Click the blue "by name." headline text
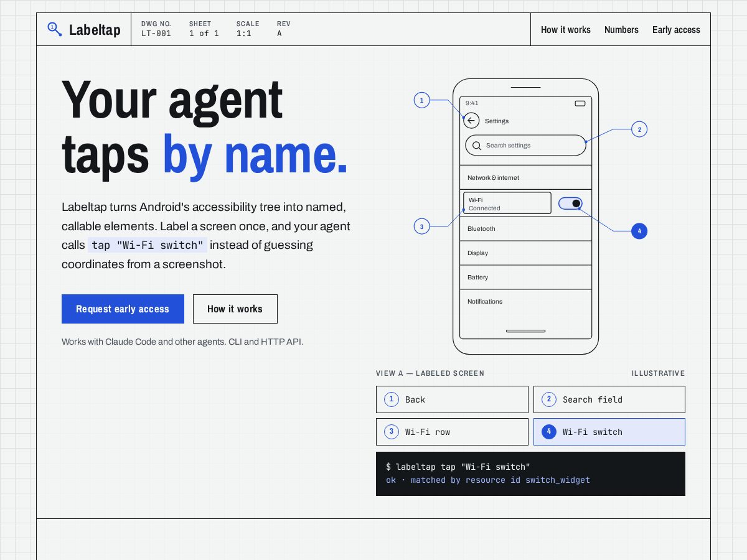 pos(255,156)
